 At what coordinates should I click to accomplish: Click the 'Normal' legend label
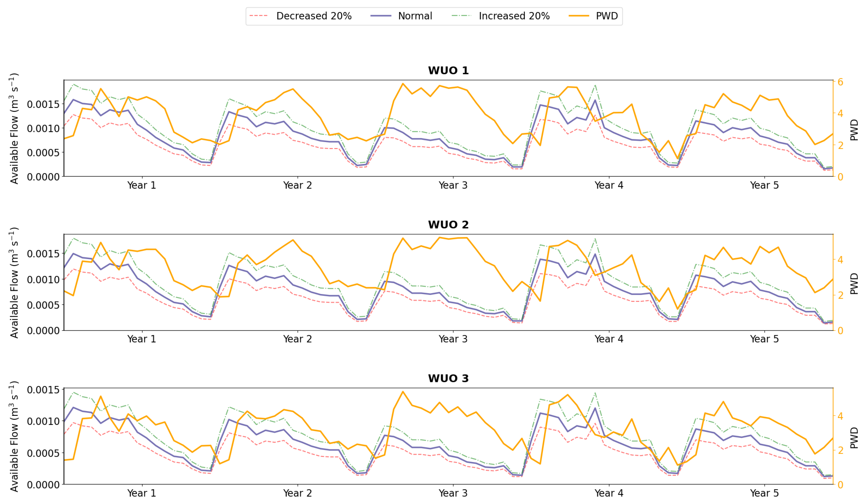click(415, 16)
